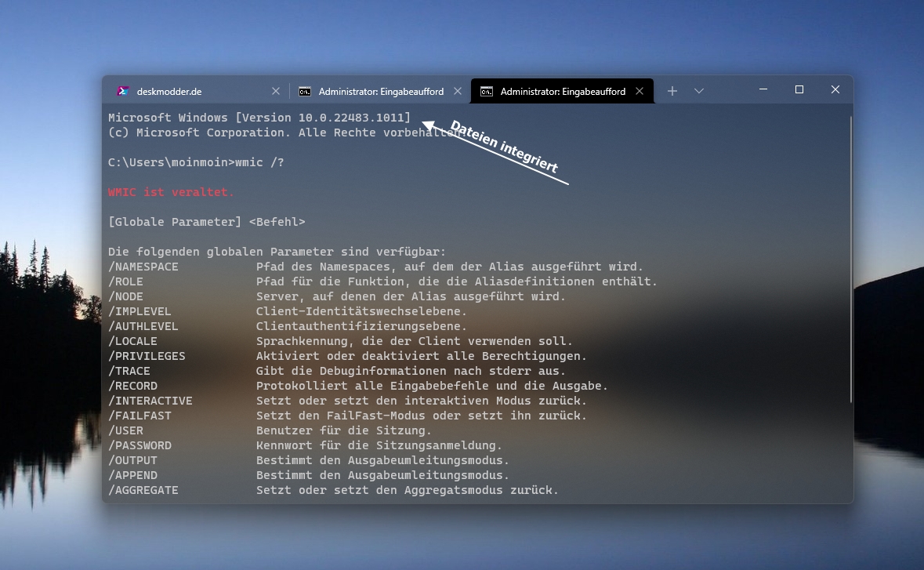
Task: Click the red "WMIC ist veraltet." warning text
Action: [171, 192]
